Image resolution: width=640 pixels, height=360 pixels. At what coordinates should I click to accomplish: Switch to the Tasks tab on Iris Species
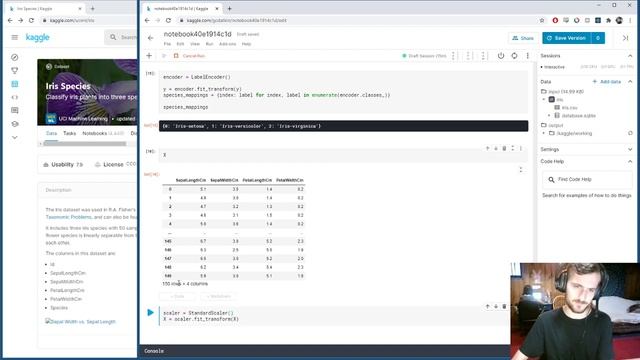click(69, 133)
